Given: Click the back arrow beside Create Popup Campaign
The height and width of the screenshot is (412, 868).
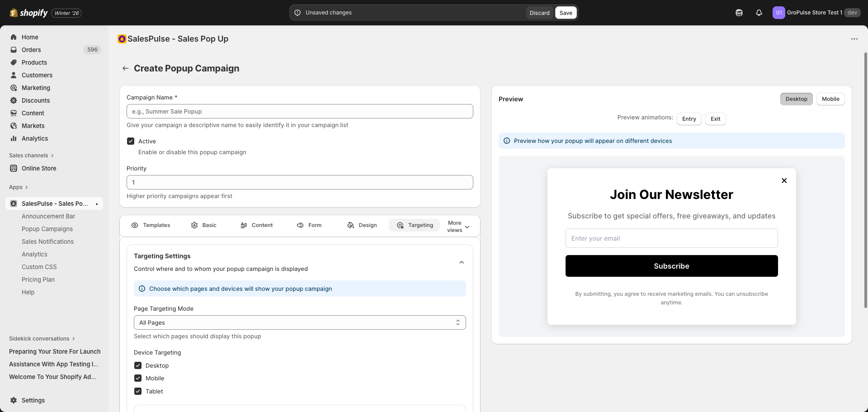Looking at the screenshot, I should tap(126, 68).
